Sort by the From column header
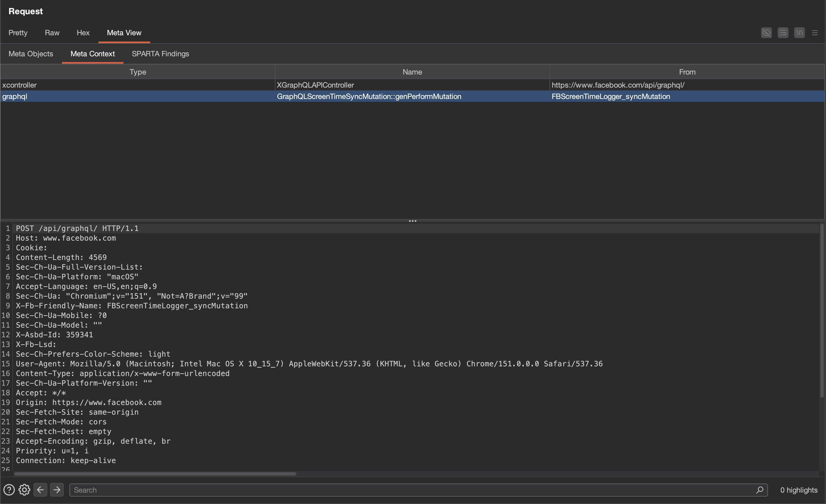Image resolution: width=826 pixels, height=504 pixels. [x=687, y=72]
